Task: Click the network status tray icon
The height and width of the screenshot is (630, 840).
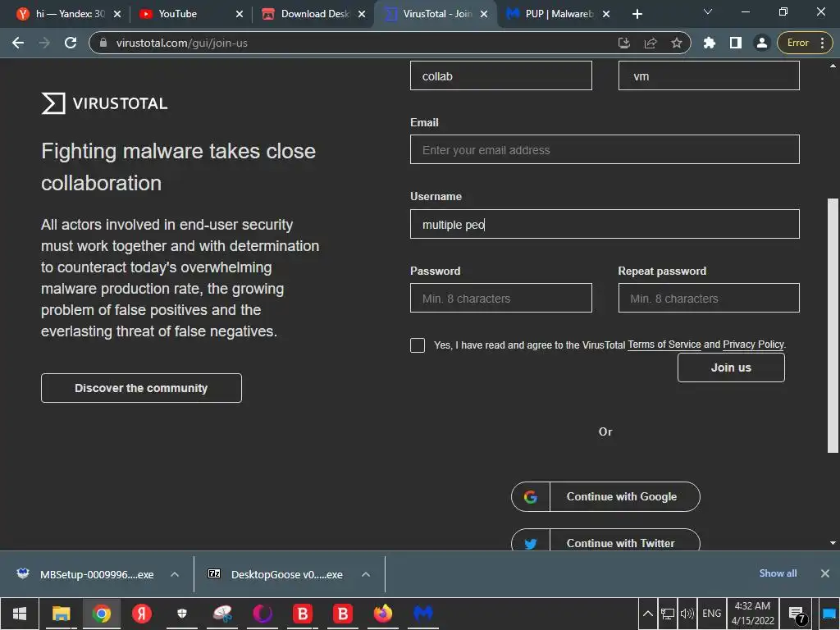Action: tap(668, 614)
